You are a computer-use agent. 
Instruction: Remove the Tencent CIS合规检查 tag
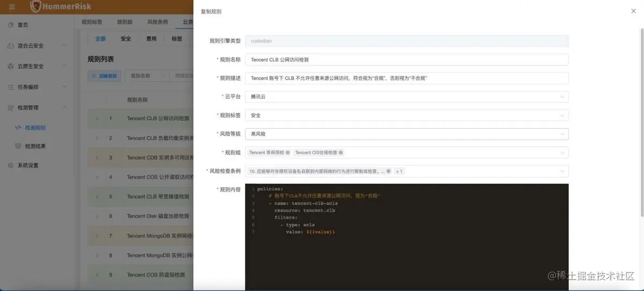click(341, 152)
